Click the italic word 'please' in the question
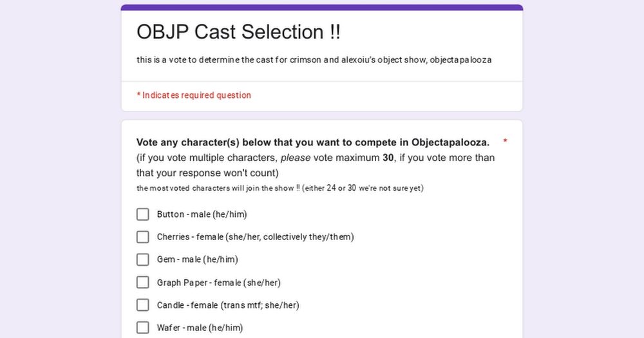Viewport: 644px width, 338px height. point(296,158)
